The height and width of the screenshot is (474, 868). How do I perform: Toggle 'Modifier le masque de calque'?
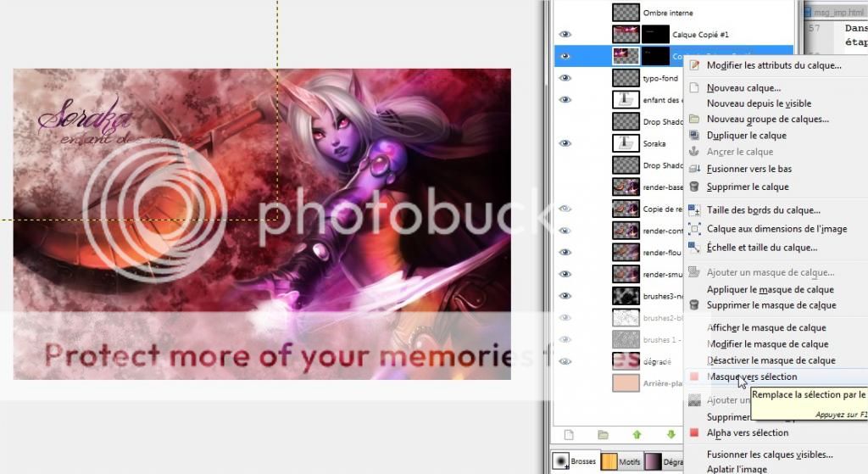tap(767, 344)
